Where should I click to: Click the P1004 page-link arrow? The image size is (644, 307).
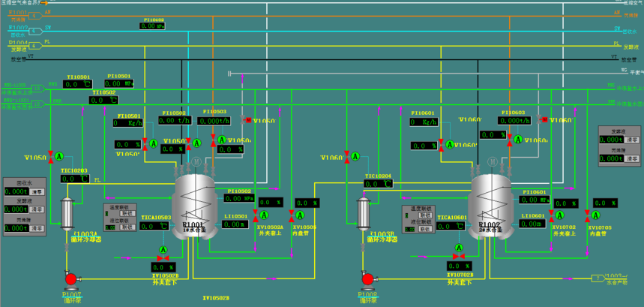tap(36, 46)
